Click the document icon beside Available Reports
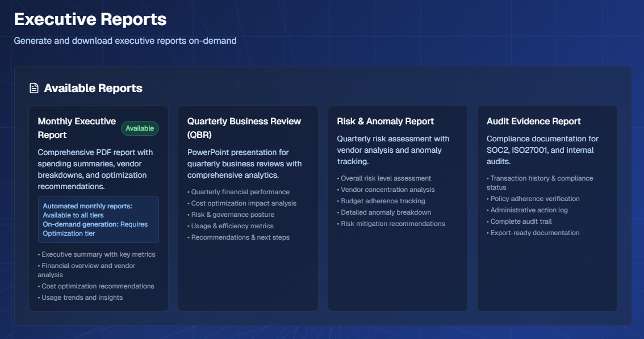The image size is (644, 339). click(x=34, y=88)
